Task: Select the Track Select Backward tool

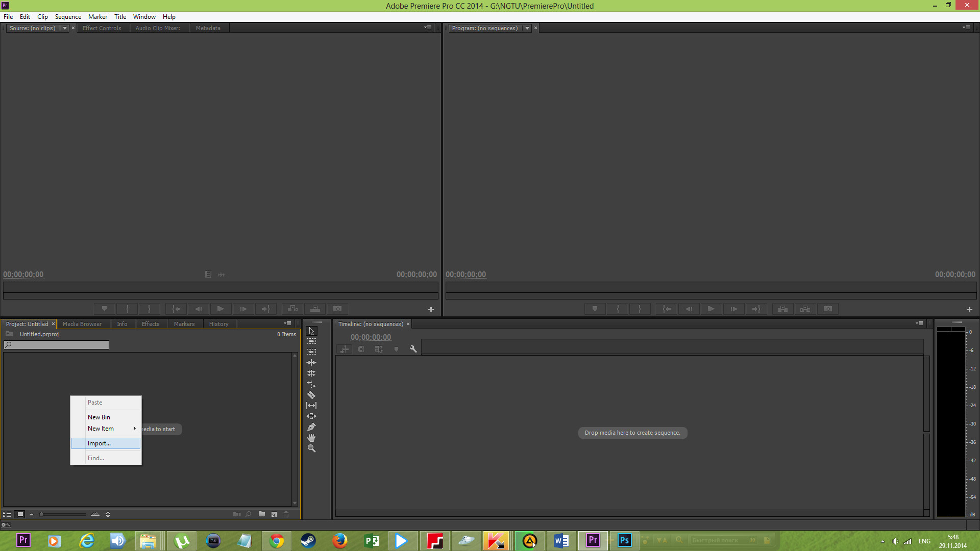Action: pos(311,352)
